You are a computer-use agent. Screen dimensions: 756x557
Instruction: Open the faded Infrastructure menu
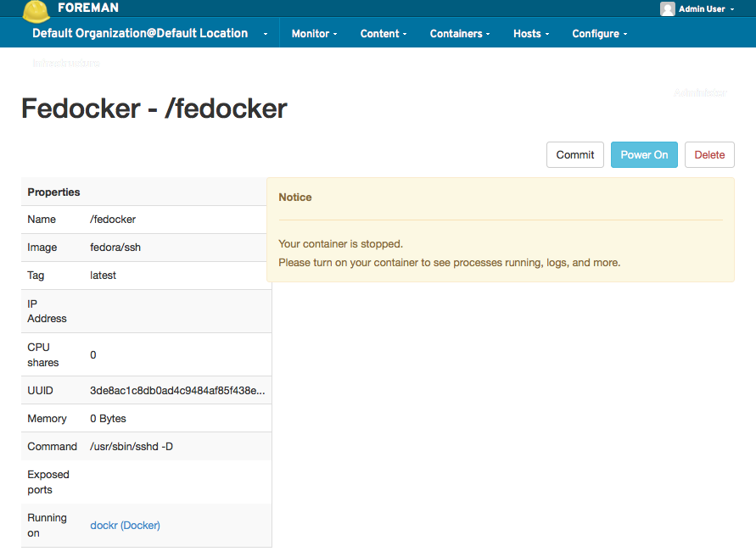click(x=66, y=64)
